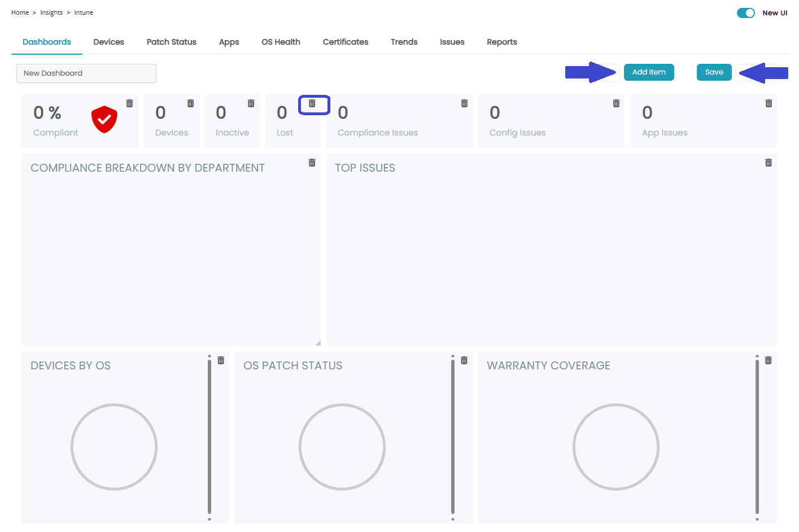Delete Compliance Breakdown by Department widget
This screenshot has width=799, height=532.
pyautogui.click(x=312, y=163)
